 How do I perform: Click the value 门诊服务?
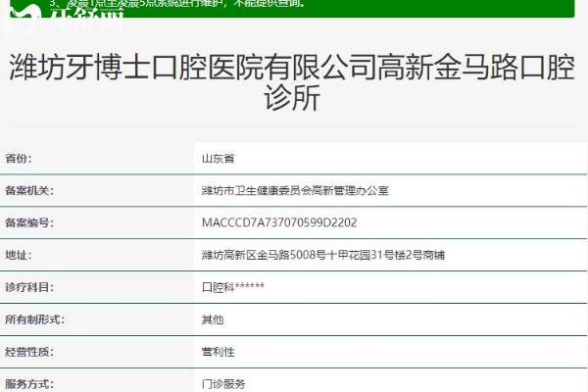(223, 384)
